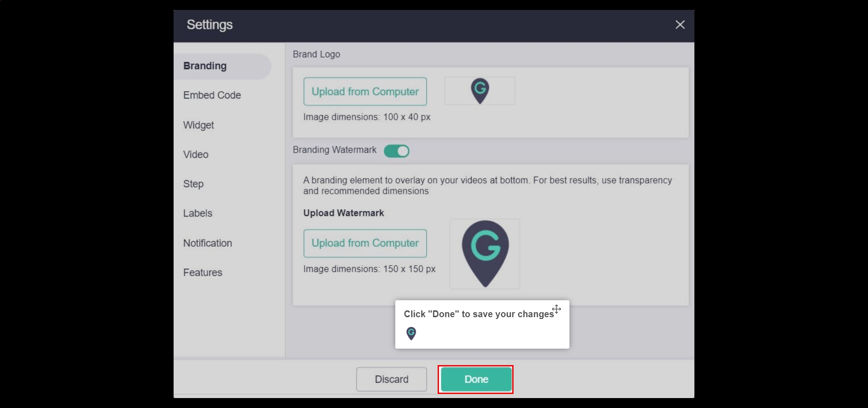Screen dimensions: 868x408
Task: Click Upload from Computer for Brand Logo
Action: click(x=365, y=91)
